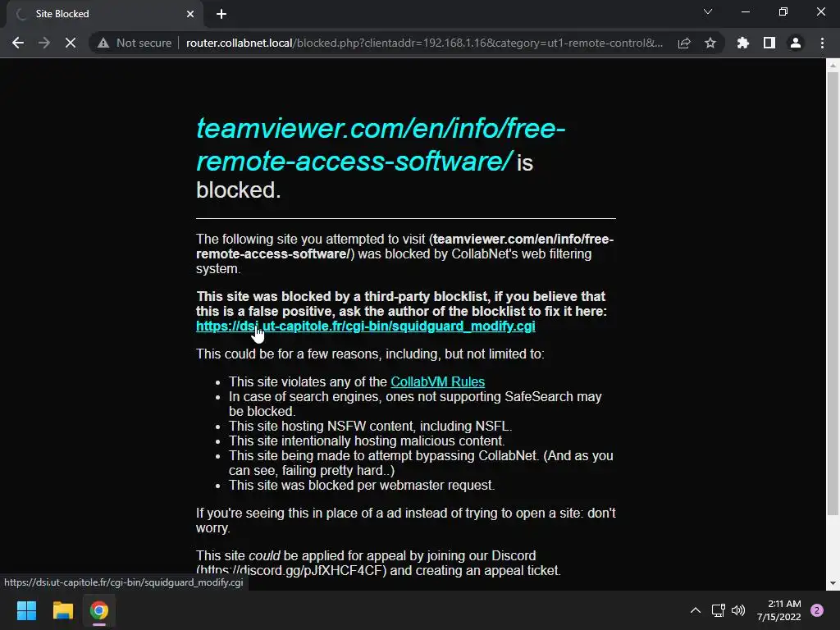
Task: Open the CollabVM Rules link
Action: click(438, 381)
